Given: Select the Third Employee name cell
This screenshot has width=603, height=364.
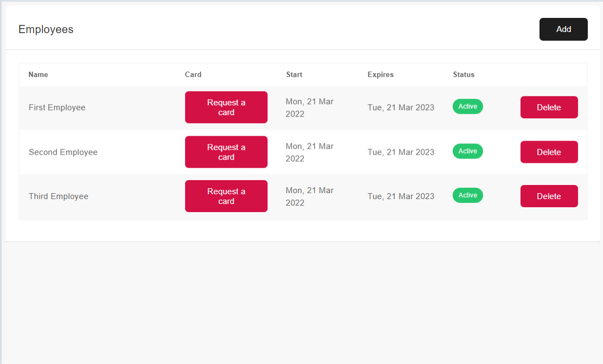Looking at the screenshot, I should [x=59, y=196].
